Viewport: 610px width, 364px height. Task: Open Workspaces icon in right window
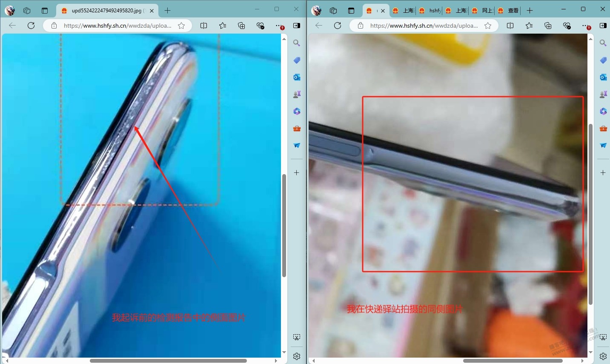point(333,11)
